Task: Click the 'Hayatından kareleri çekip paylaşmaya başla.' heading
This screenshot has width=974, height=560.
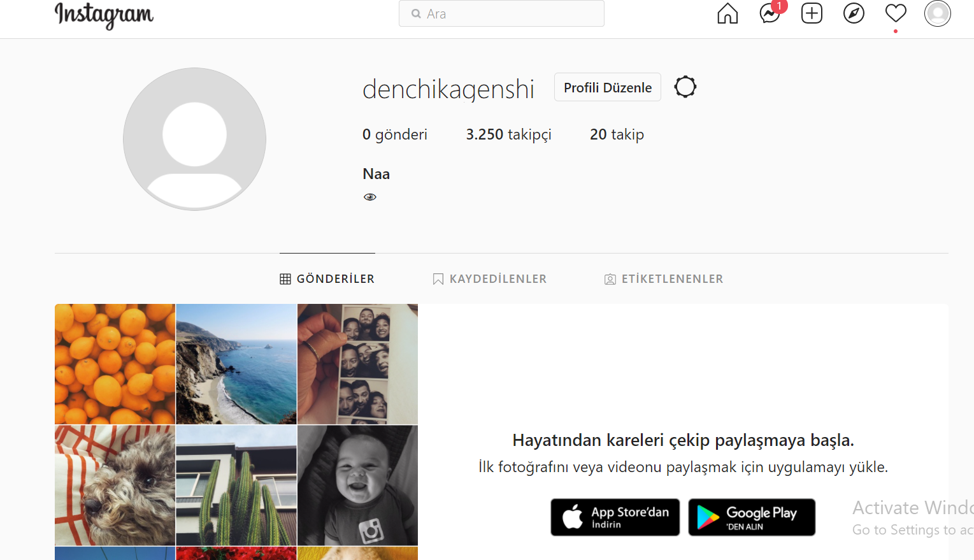Action: tap(684, 440)
